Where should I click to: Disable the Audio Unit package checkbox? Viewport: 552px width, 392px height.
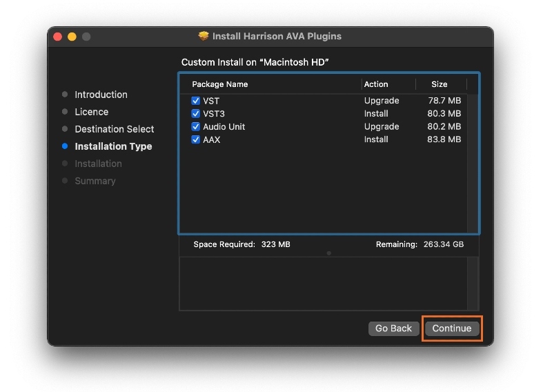click(x=195, y=127)
